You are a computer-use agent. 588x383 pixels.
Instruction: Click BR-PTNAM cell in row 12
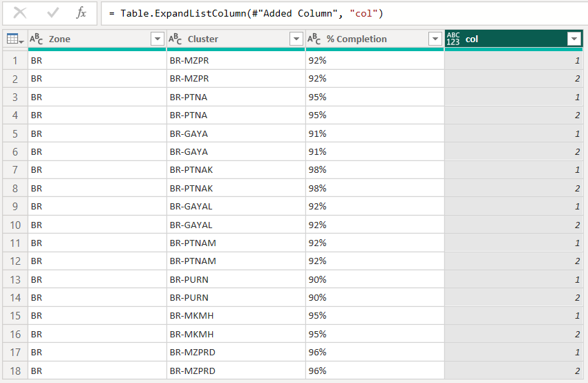236,261
